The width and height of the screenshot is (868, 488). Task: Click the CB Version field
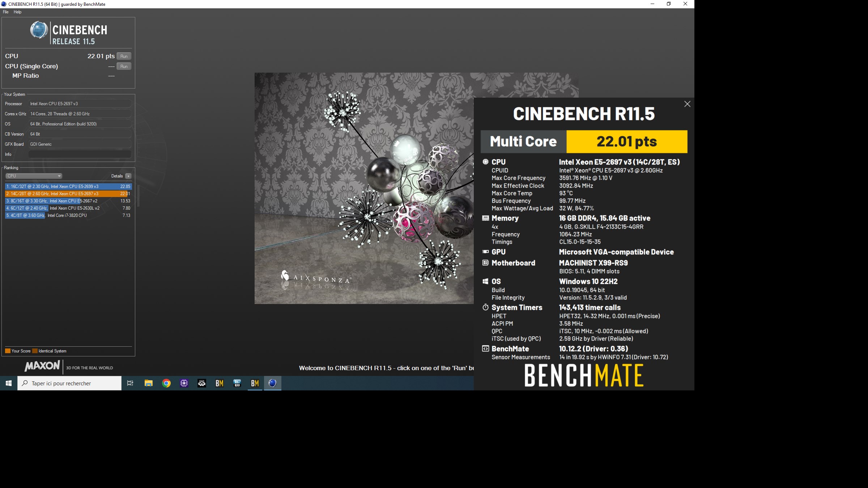click(80, 134)
